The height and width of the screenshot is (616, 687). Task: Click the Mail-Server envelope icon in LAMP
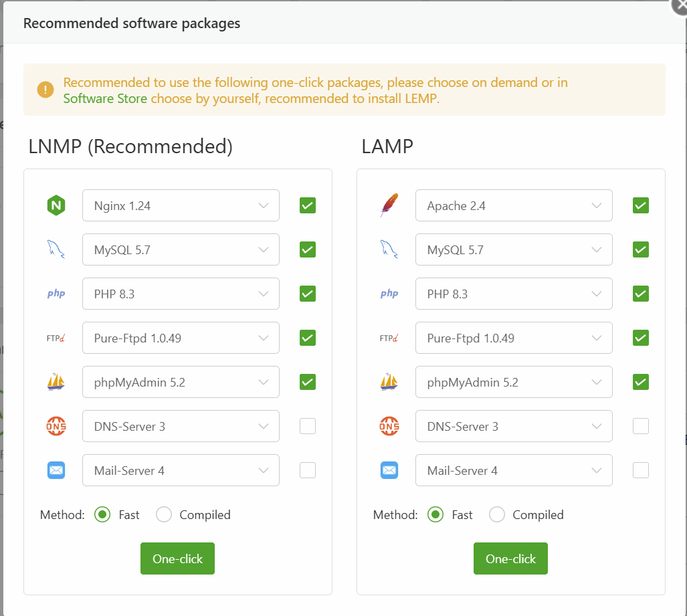point(389,470)
